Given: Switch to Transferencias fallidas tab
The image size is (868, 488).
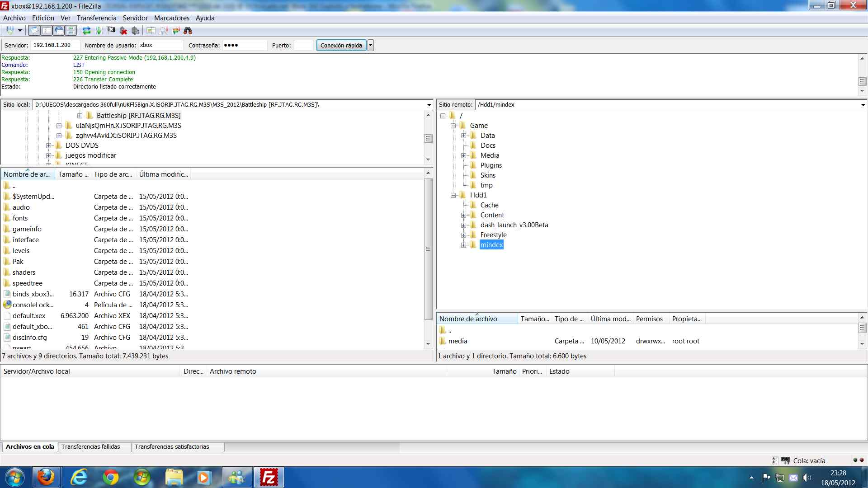Looking at the screenshot, I should pos(90,447).
